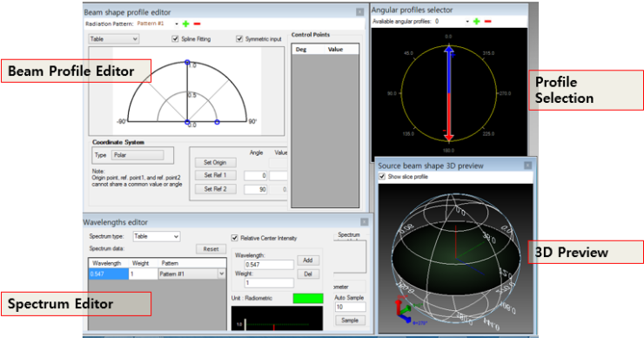Open the Table input mode dropdown
The width and height of the screenshot is (644, 338).
[x=114, y=39]
